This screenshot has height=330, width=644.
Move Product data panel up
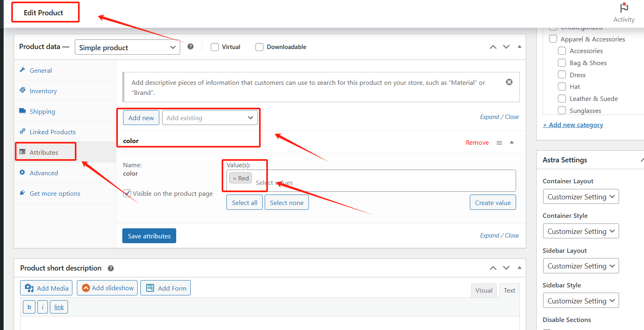click(x=493, y=47)
